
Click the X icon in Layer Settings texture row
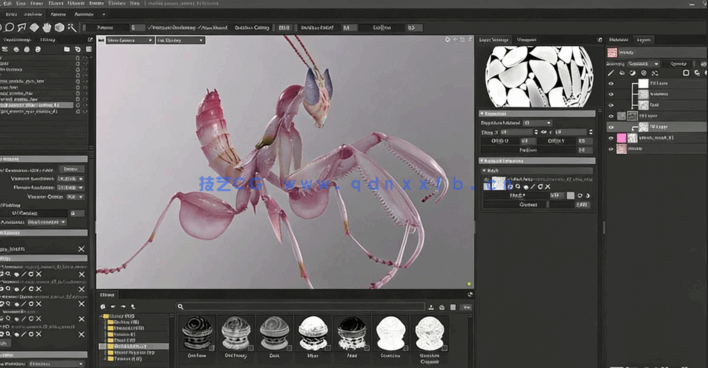[548, 186]
